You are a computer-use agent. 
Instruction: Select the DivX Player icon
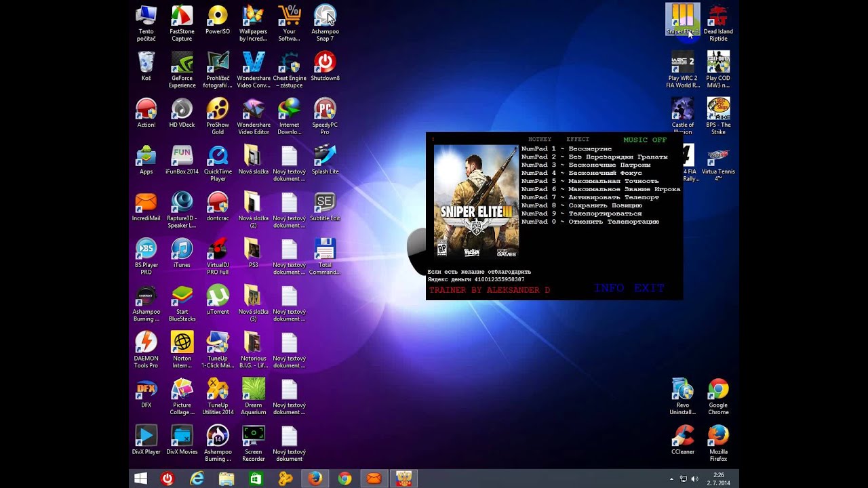click(146, 439)
